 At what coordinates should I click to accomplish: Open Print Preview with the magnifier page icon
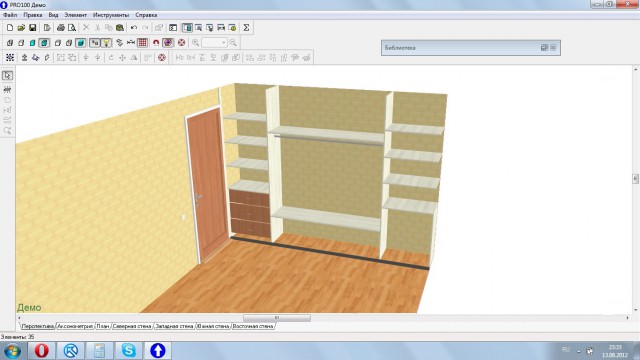72,28
